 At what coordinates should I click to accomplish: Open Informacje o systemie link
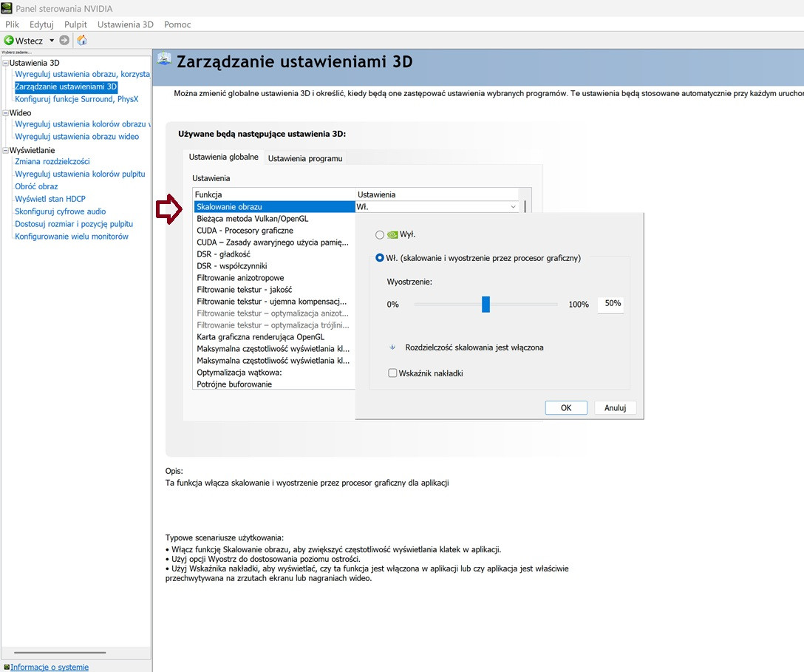point(50,667)
